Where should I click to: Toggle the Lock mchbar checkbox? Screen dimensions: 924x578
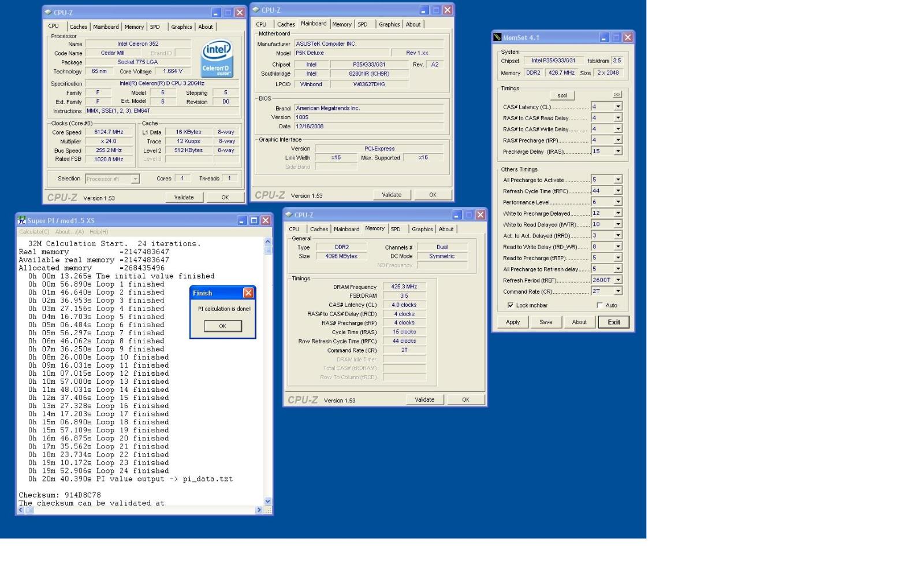coord(511,305)
